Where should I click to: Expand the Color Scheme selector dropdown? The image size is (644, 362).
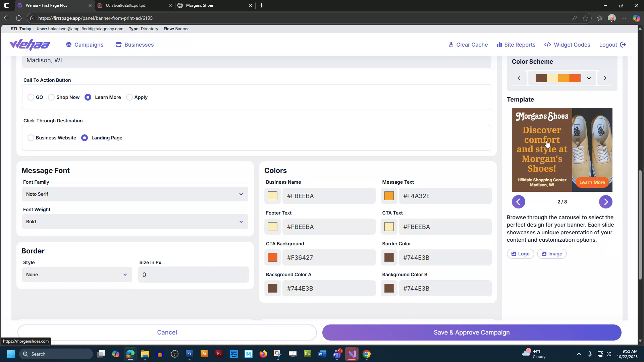click(x=589, y=78)
